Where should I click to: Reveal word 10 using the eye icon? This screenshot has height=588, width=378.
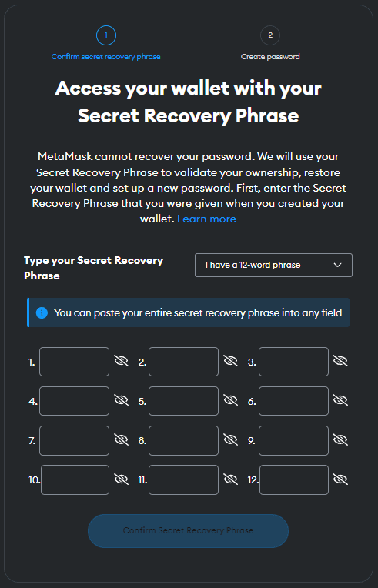(x=121, y=479)
